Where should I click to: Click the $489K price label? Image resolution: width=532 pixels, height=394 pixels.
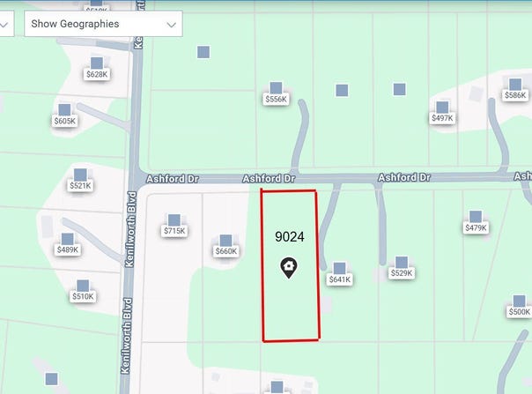point(68,250)
